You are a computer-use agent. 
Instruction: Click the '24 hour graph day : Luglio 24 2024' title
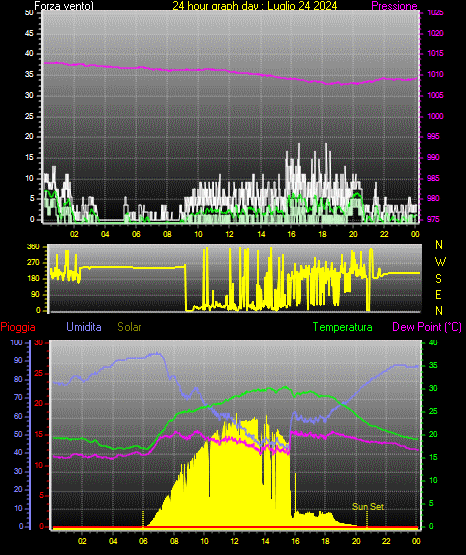coord(254,6)
